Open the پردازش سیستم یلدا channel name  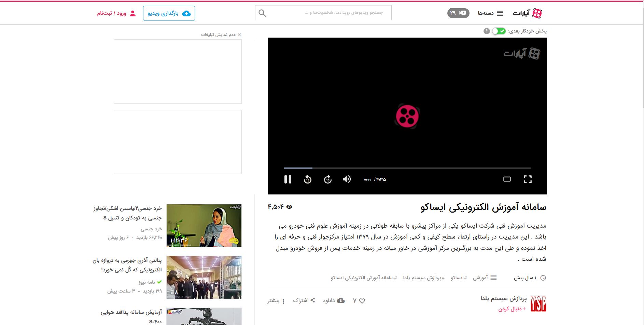coord(504,298)
